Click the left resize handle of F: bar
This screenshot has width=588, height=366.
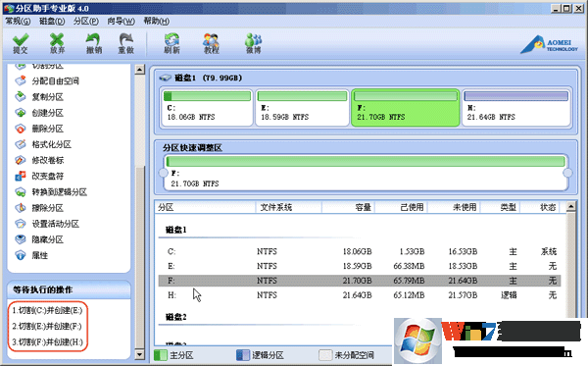click(163, 173)
